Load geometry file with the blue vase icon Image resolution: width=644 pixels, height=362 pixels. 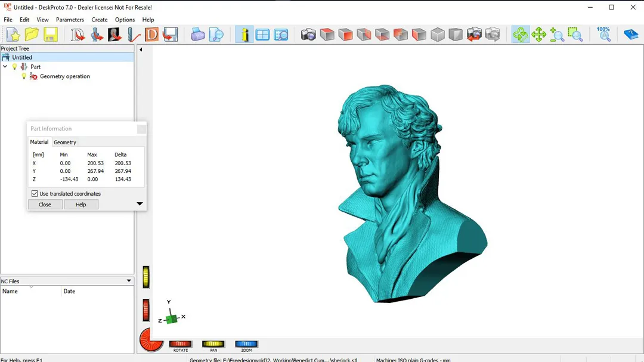(x=97, y=35)
